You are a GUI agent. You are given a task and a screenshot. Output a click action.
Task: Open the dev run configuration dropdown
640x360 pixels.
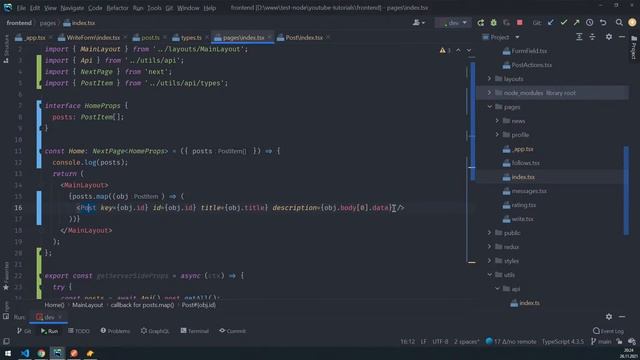click(x=453, y=23)
